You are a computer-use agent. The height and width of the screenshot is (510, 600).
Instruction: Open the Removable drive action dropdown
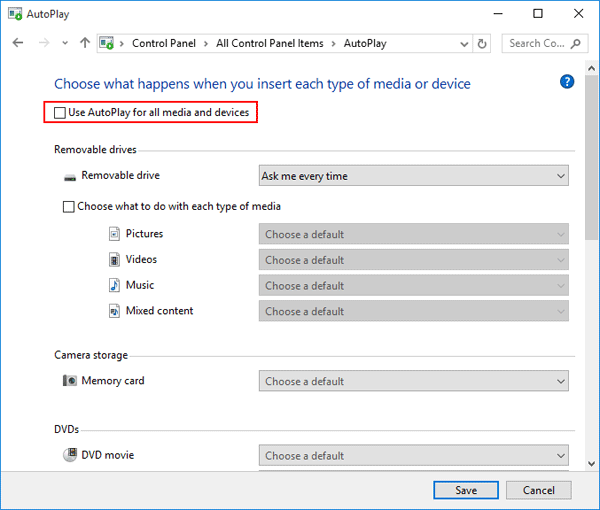(x=413, y=176)
